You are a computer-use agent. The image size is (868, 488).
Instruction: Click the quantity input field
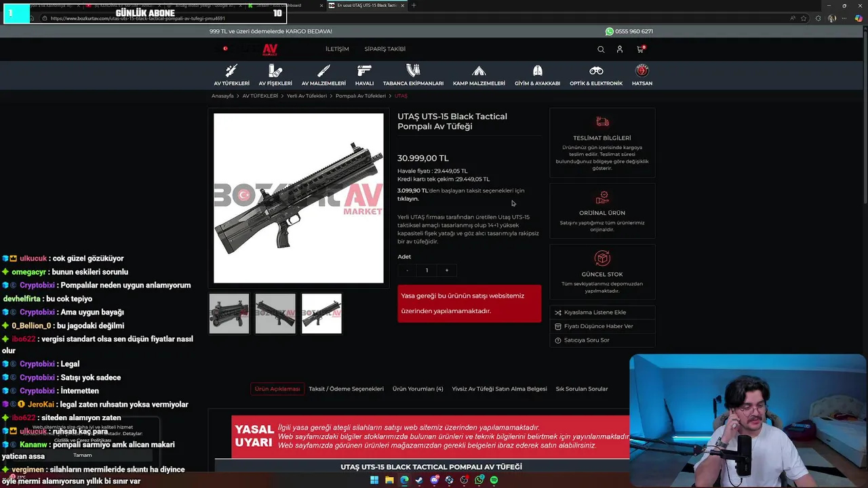[x=427, y=270]
